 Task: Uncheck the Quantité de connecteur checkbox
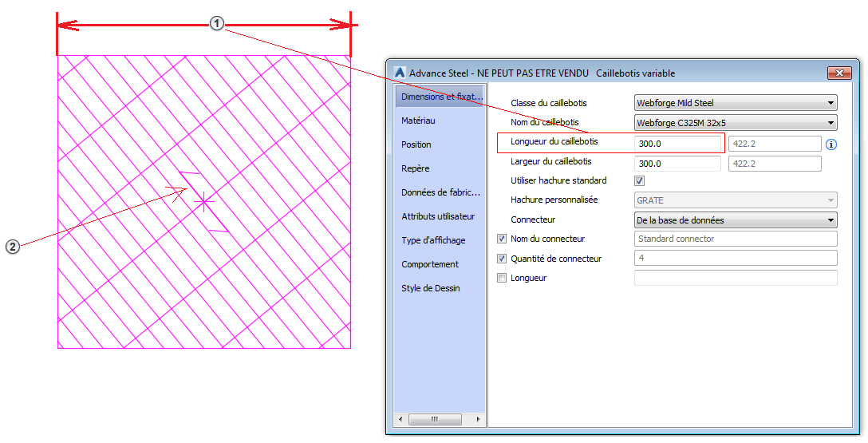point(502,259)
